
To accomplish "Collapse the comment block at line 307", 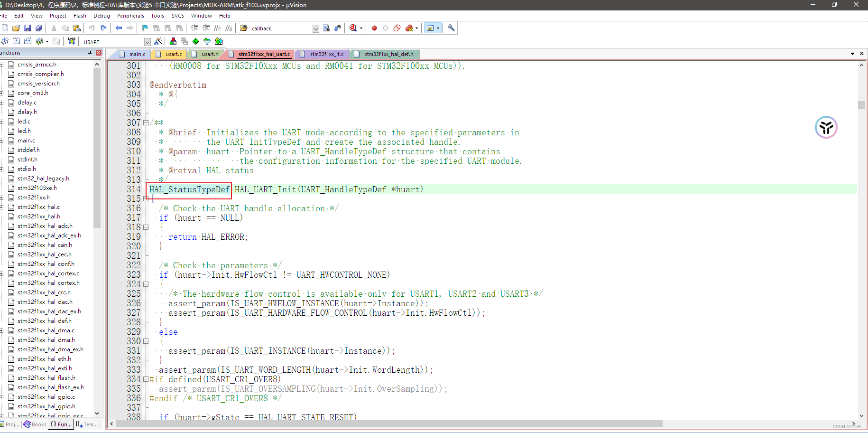I will click(146, 122).
